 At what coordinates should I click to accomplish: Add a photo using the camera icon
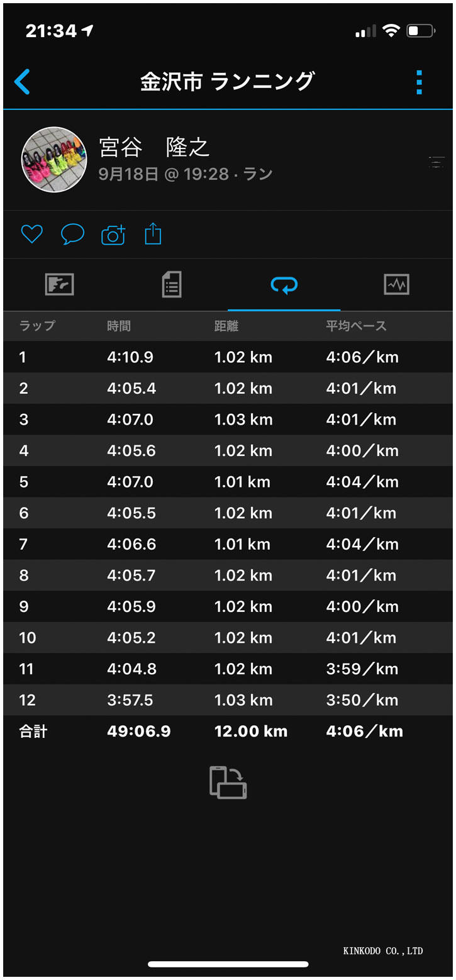[113, 235]
